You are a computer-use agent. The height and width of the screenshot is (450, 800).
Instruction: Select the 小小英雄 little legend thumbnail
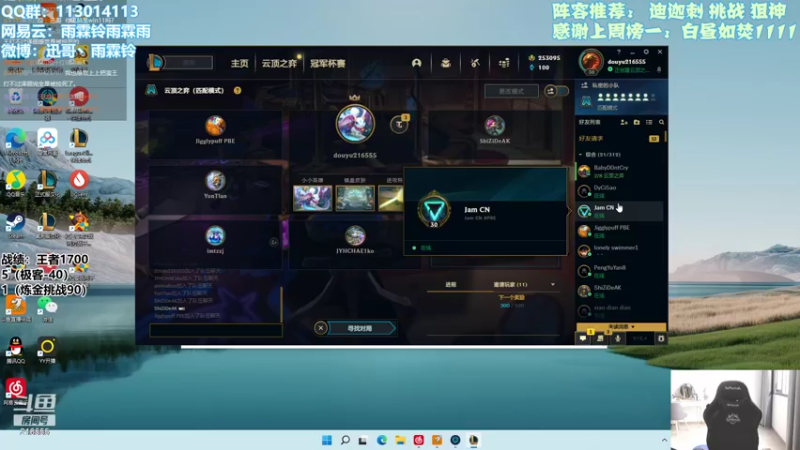(312, 198)
